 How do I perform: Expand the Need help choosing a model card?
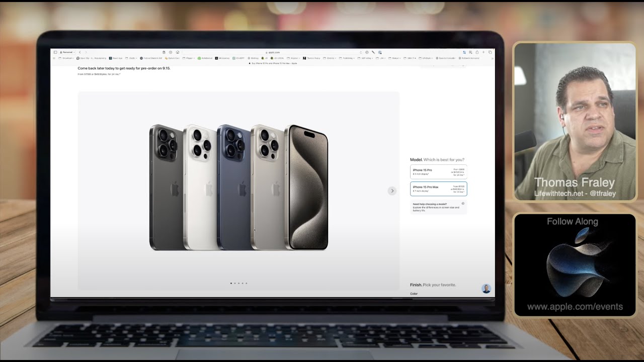click(438, 207)
